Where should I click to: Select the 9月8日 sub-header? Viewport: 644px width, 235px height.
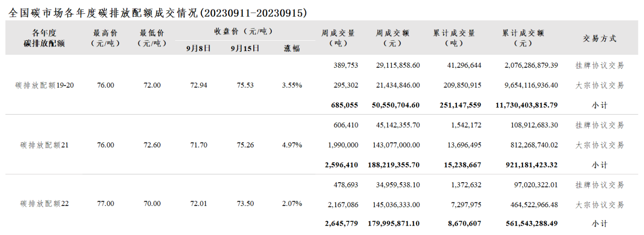coord(198,48)
